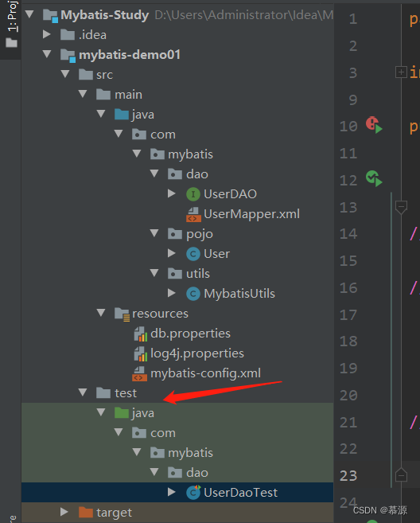Collapse the mybatis-demo01 module arrow
This screenshot has height=523, width=420.
tap(47, 53)
